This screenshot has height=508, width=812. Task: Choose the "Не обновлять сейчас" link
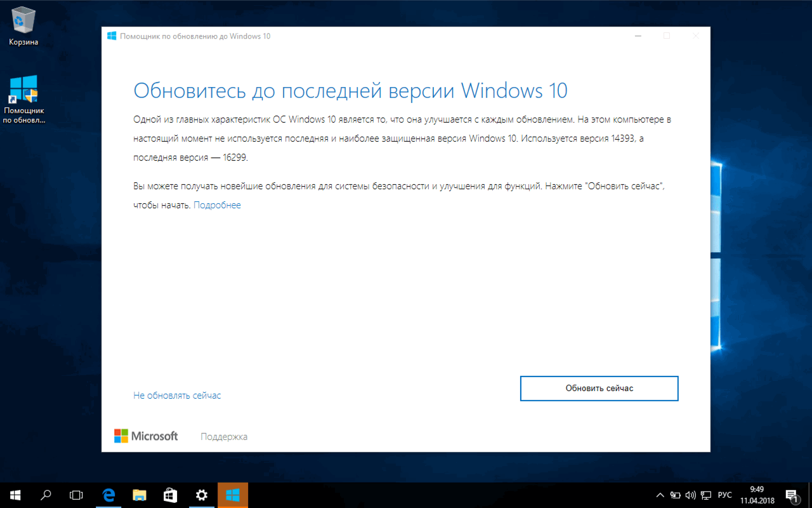[x=177, y=396]
